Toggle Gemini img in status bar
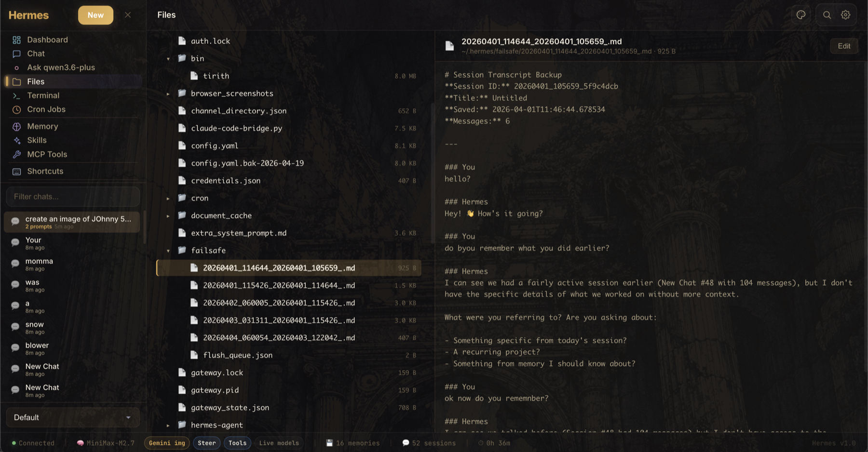Screen dimensions: 868x452 pos(167,443)
